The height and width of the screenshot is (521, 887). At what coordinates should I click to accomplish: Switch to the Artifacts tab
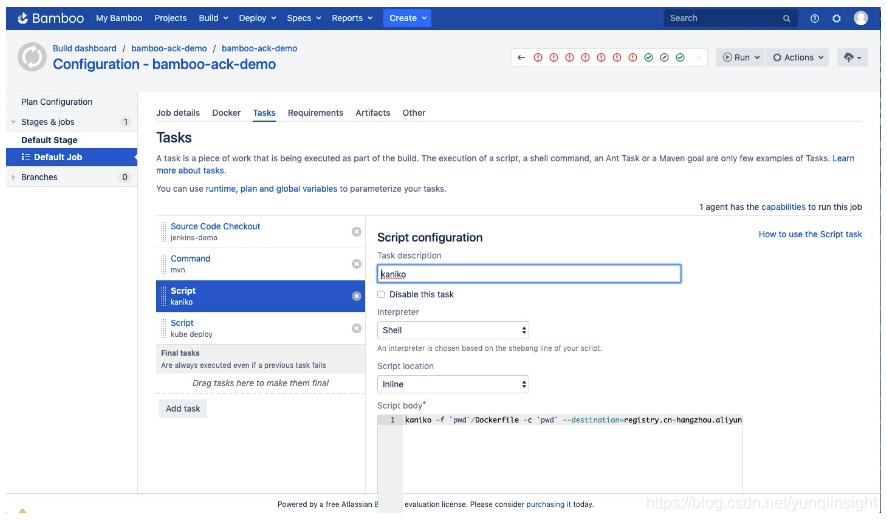click(x=373, y=113)
